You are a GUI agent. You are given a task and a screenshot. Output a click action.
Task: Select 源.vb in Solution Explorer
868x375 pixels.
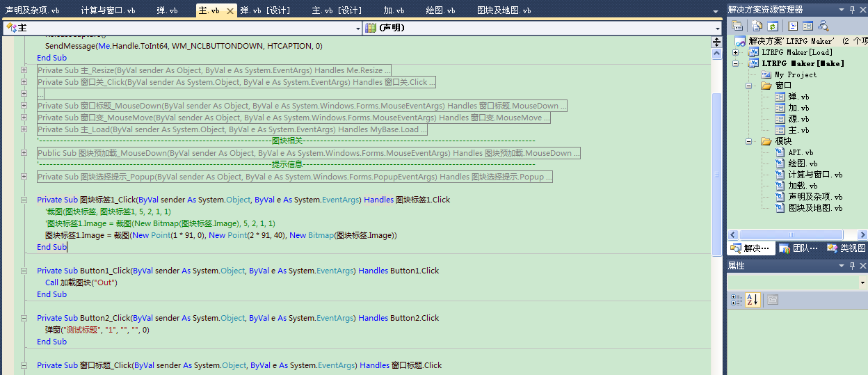pyautogui.click(x=798, y=119)
